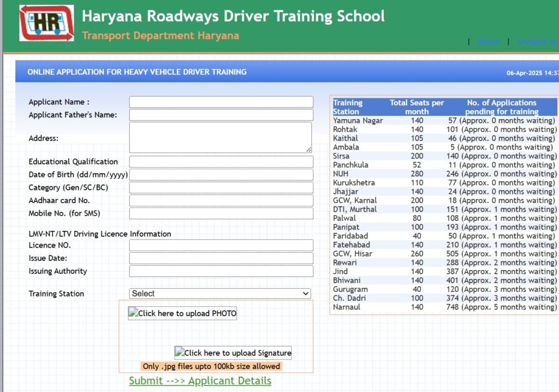Click LMV-NT/LTV Driving Licence Information label

pyautogui.click(x=100, y=234)
